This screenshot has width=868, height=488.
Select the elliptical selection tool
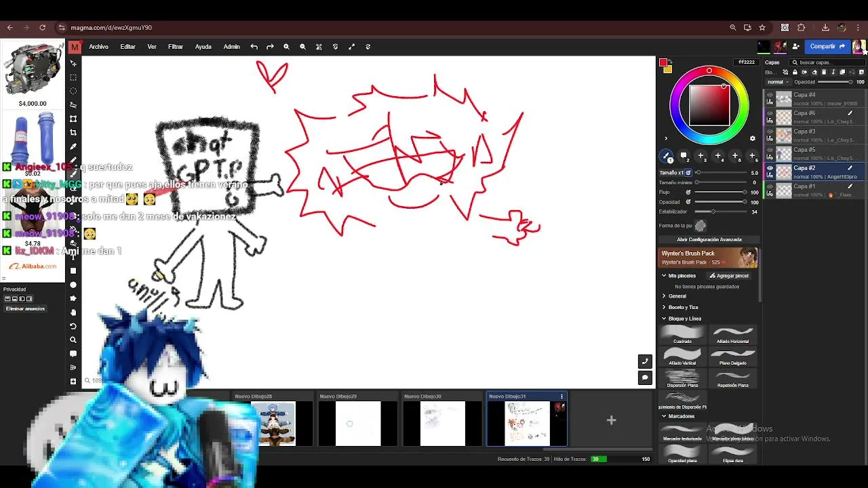pos(73,91)
